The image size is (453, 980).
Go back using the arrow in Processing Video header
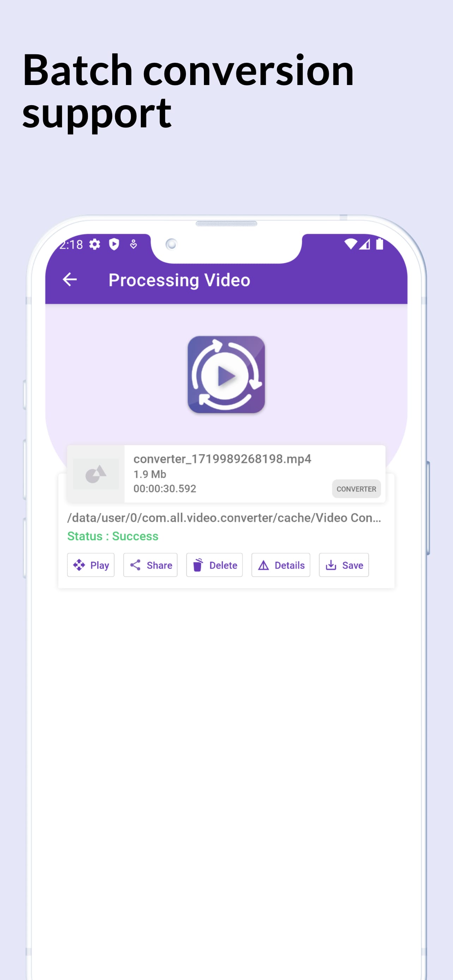click(70, 280)
